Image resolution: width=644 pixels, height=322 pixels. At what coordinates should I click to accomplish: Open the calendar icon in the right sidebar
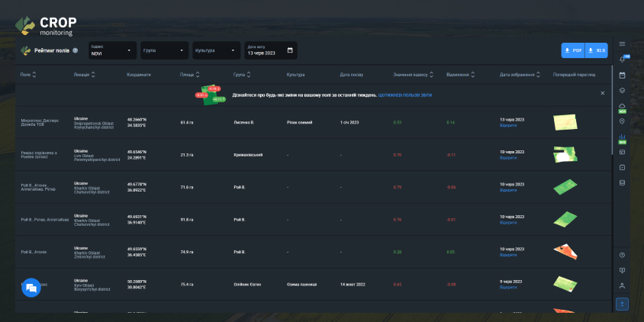622,75
